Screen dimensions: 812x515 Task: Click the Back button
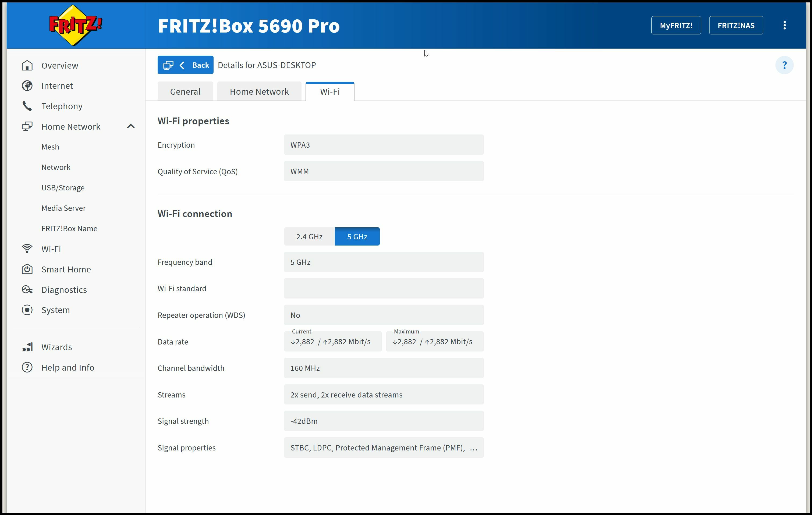[x=186, y=65]
